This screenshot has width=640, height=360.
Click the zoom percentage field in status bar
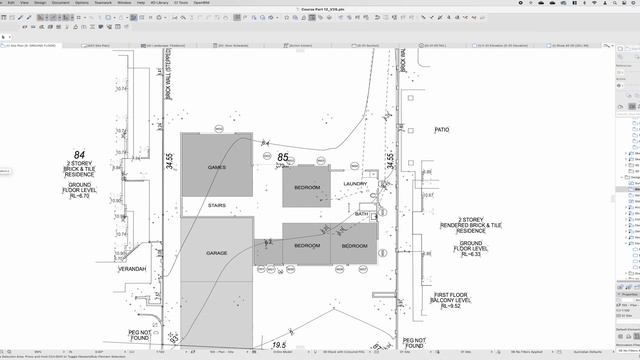[38, 351]
